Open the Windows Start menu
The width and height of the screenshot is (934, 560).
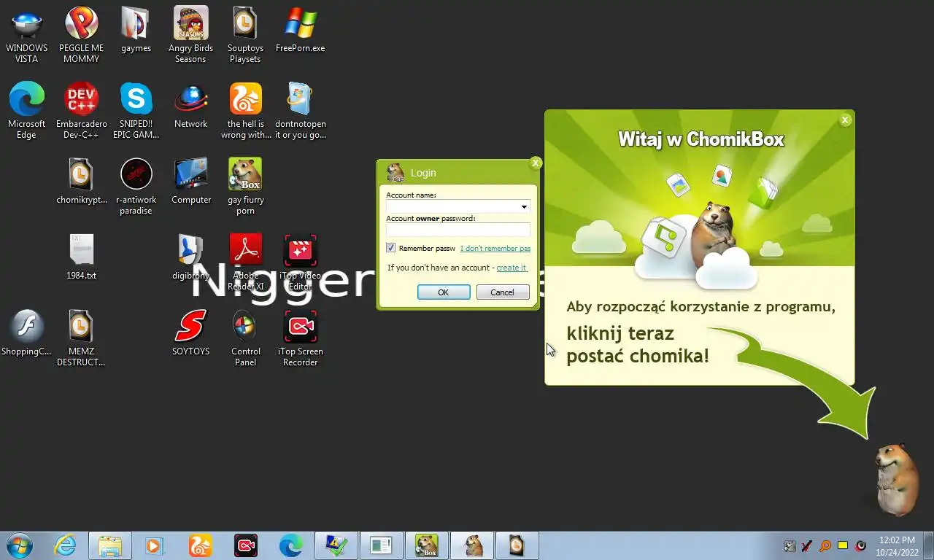pyautogui.click(x=19, y=545)
